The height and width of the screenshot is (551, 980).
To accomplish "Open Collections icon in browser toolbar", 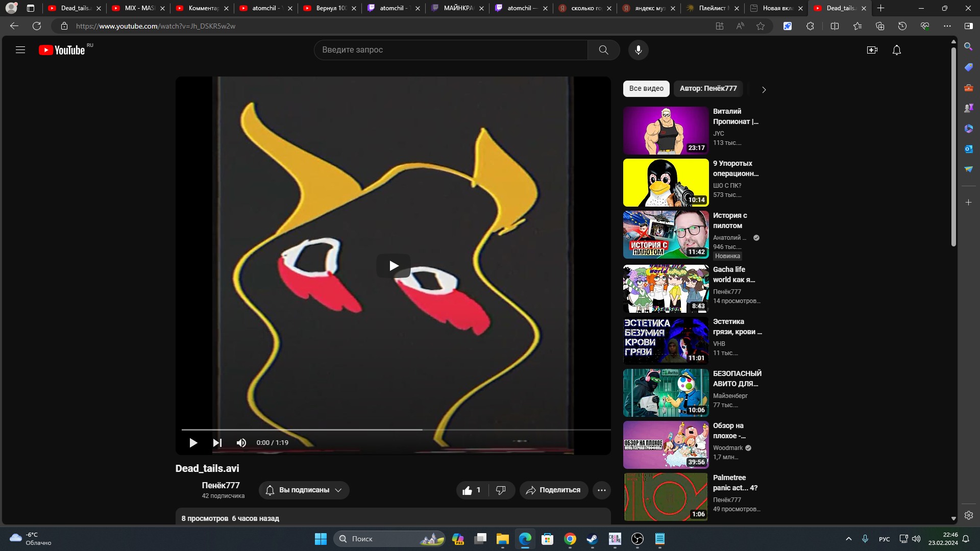I will tap(880, 26).
